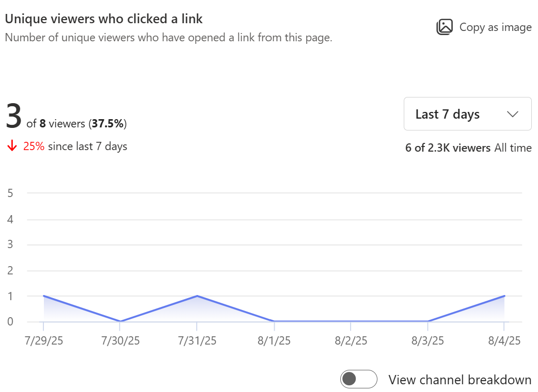Enable the channel breakdown switch
This screenshot has width=538, height=392.
pyautogui.click(x=359, y=379)
